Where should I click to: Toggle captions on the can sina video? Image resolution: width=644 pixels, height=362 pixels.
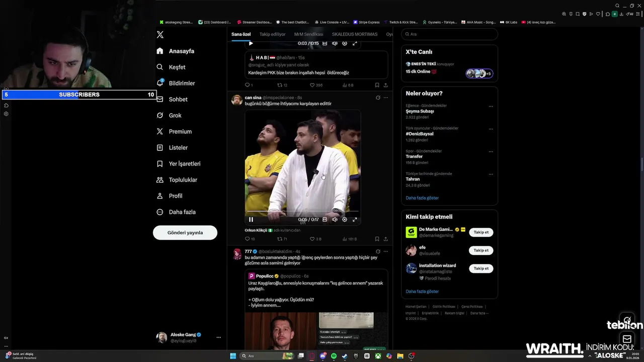coord(325,219)
